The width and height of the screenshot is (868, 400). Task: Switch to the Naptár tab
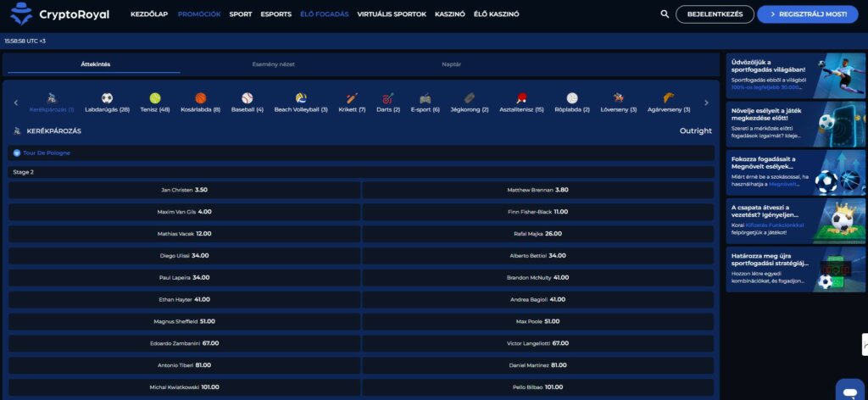pyautogui.click(x=451, y=64)
